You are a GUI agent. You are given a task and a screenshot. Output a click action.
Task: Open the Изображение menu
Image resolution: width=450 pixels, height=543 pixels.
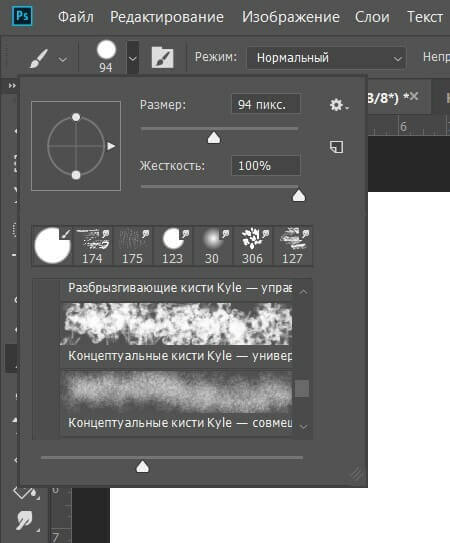point(290,17)
